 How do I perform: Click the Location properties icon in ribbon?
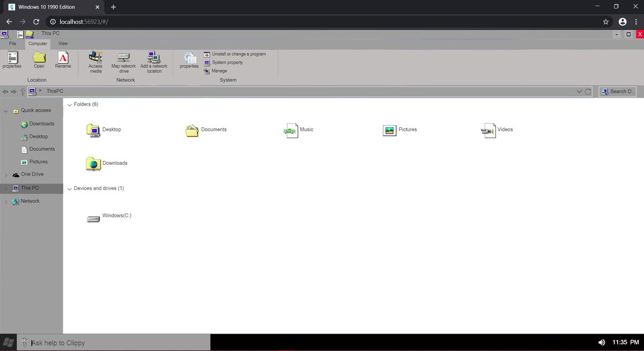point(12,57)
